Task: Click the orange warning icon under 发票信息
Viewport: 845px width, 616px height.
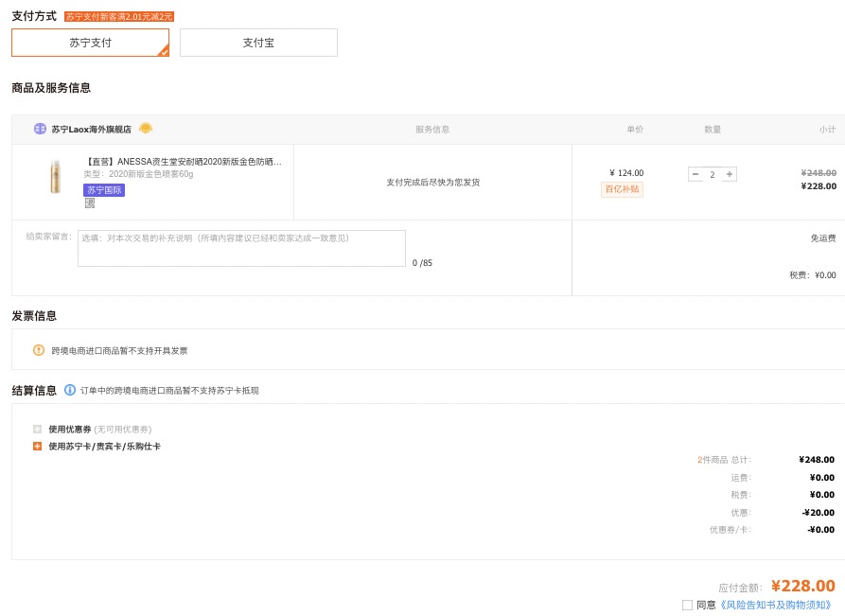Action: [x=39, y=350]
